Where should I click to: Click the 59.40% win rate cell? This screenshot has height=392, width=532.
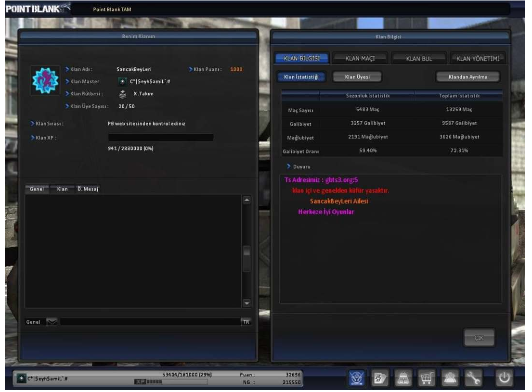point(368,150)
